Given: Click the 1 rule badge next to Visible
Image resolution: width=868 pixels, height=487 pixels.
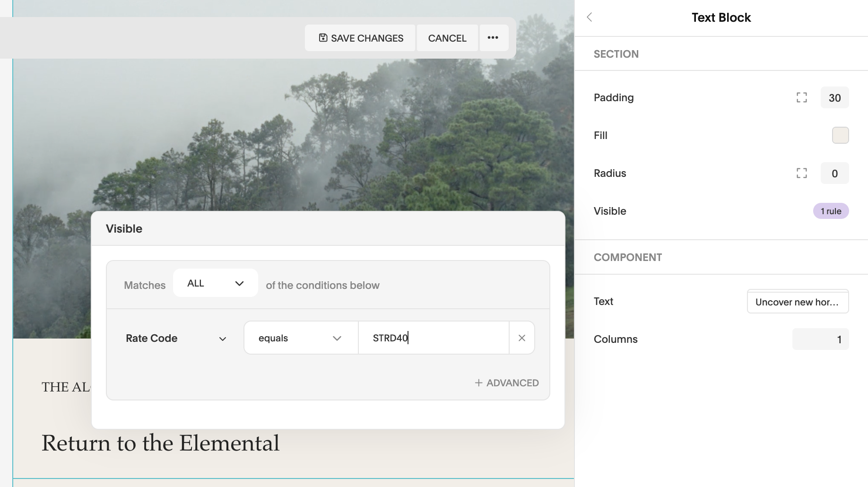Looking at the screenshot, I should pyautogui.click(x=831, y=211).
